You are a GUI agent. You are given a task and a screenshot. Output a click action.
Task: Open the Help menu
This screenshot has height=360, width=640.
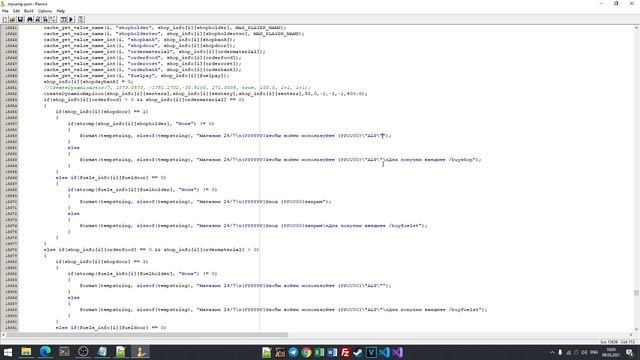61,11
